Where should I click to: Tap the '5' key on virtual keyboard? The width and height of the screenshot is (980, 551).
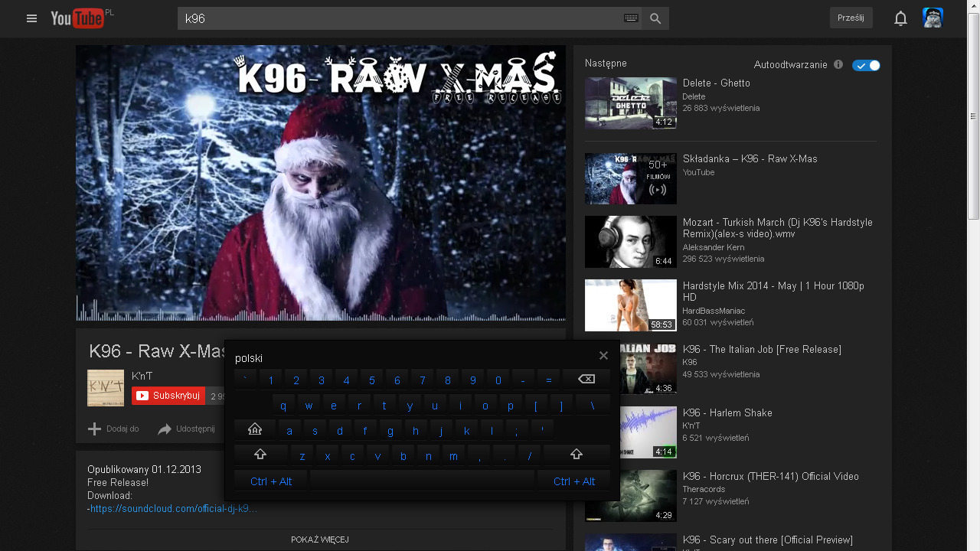[x=372, y=380]
